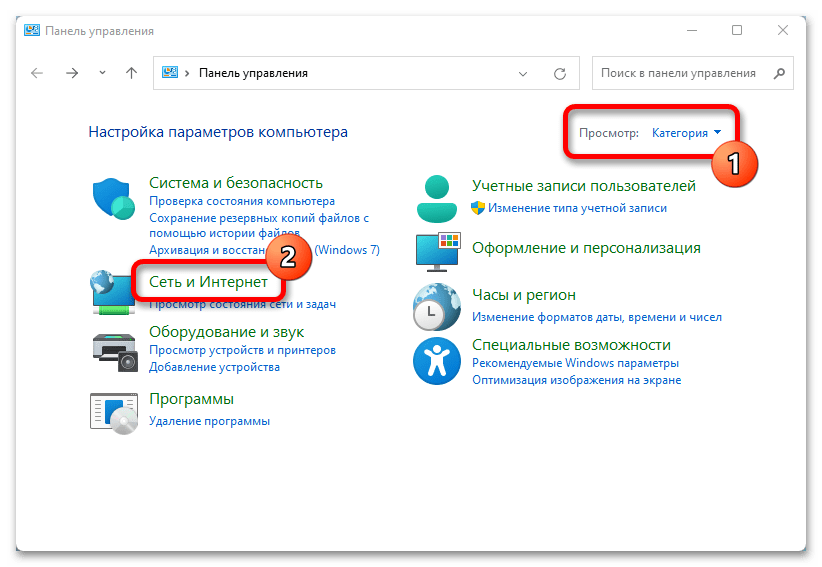Image resolution: width=822 pixels, height=567 pixels.
Task: Open the Hardware and Sound printer icon
Action: point(115,353)
